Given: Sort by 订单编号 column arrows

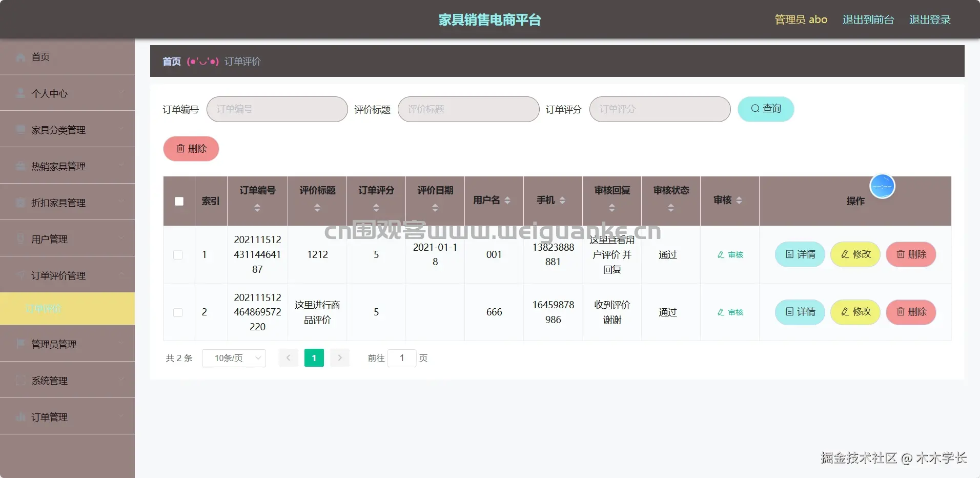Looking at the screenshot, I should pyautogui.click(x=257, y=208).
